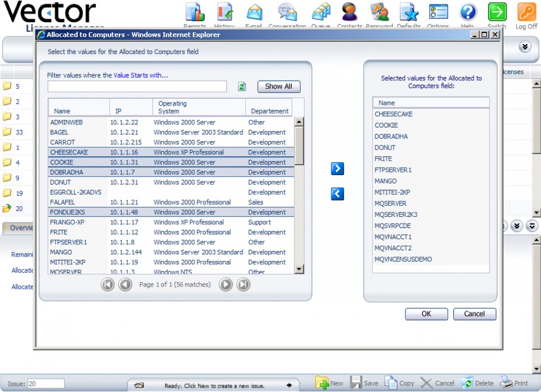
Task: Select MQVNCENSUSDEMO in selected values list
Action: [431, 259]
